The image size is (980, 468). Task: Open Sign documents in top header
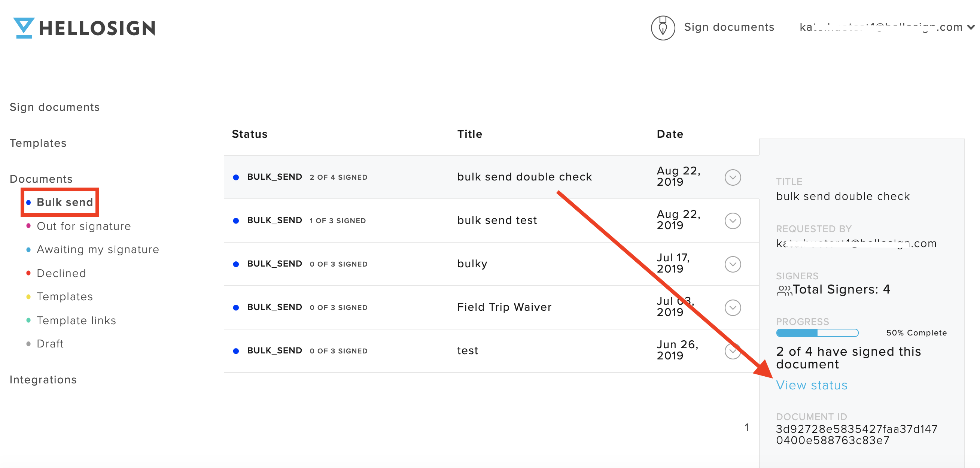729,27
